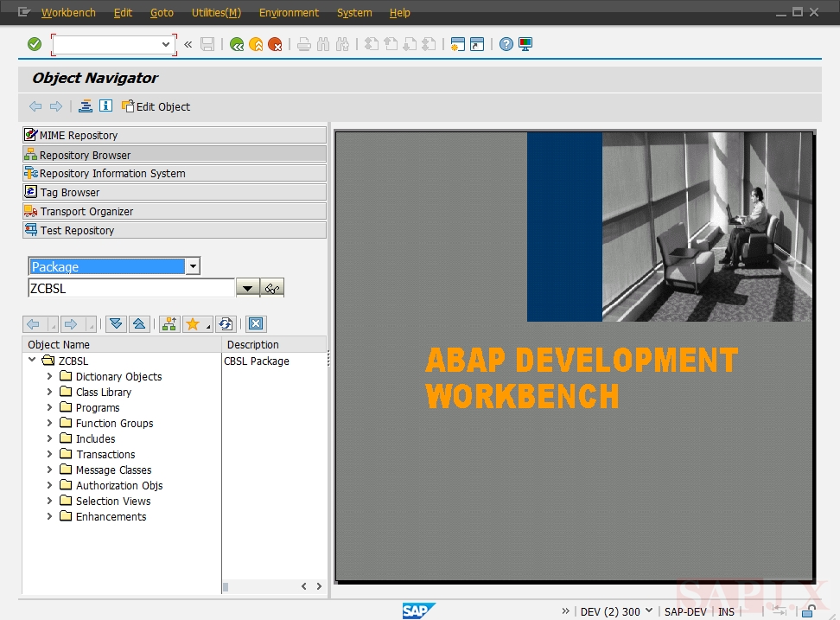Viewport: 840px width, 620px height.
Task: Click the green Enter checkmark icon
Action: (x=35, y=44)
